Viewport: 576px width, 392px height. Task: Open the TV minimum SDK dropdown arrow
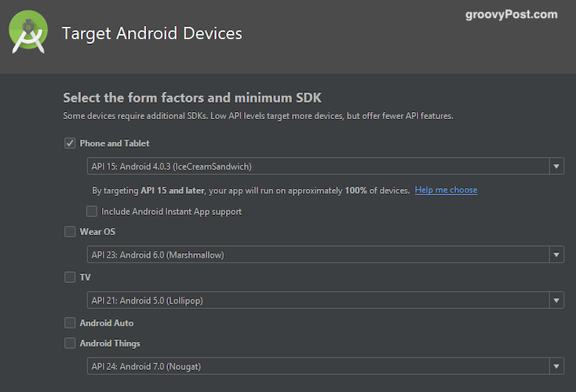click(x=556, y=300)
